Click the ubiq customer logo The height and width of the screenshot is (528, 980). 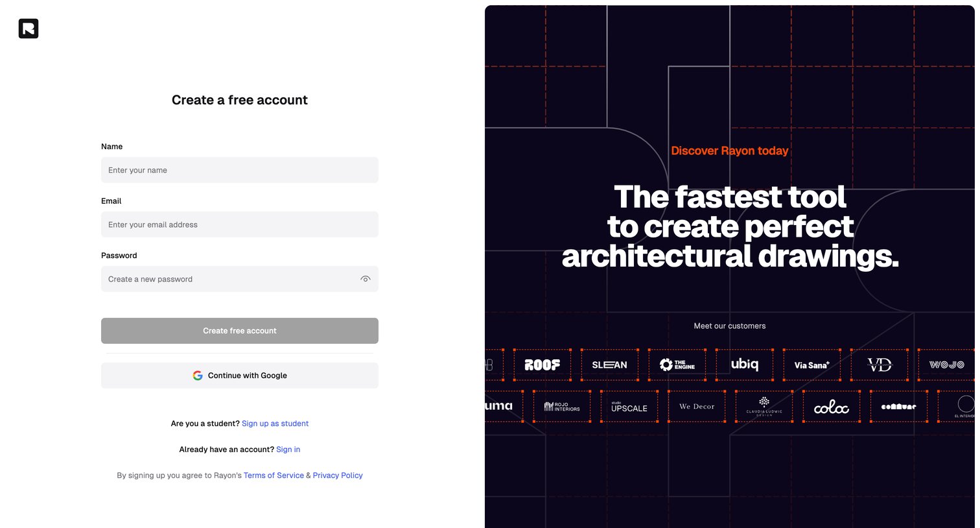click(745, 365)
